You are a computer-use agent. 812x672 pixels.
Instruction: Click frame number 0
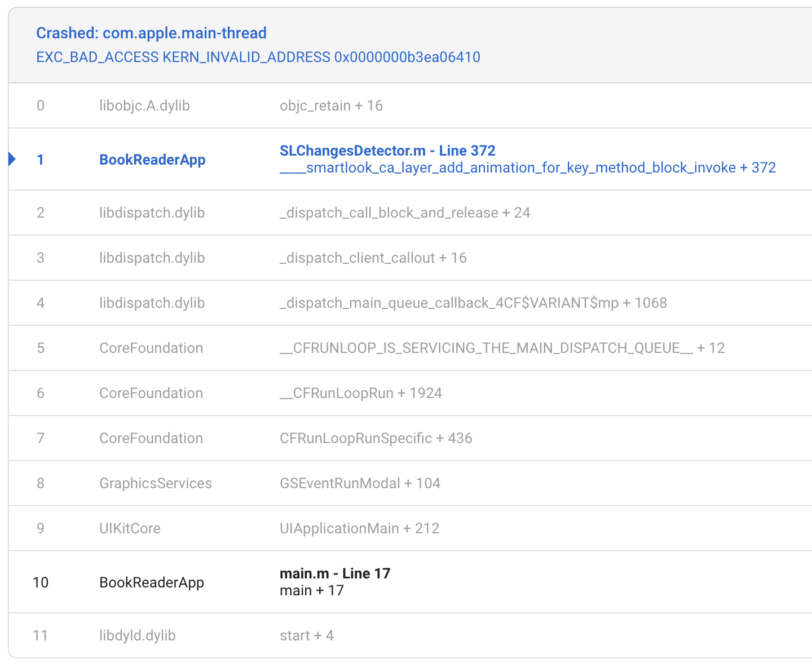tap(41, 105)
